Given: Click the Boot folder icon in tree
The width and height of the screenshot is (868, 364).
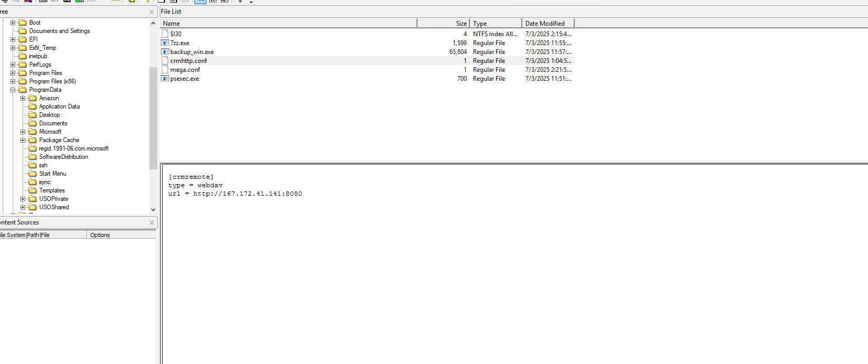Looking at the screenshot, I should [x=23, y=23].
